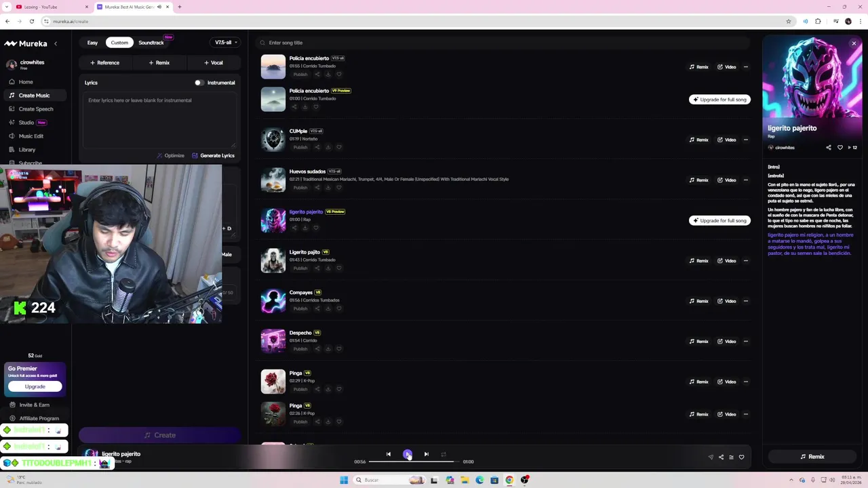
Task: Switch to the Soundtrack tab
Action: (151, 43)
